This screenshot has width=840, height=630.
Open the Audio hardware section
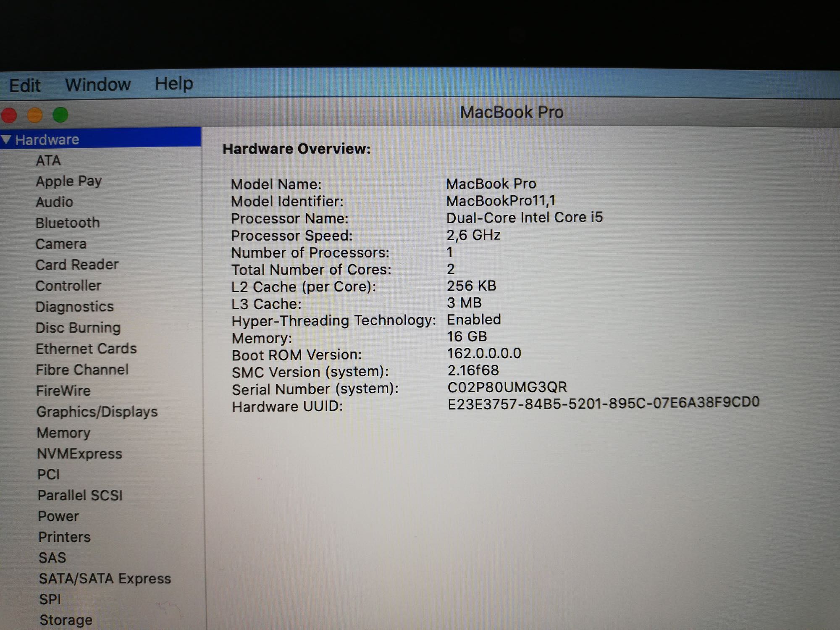pyautogui.click(x=55, y=202)
